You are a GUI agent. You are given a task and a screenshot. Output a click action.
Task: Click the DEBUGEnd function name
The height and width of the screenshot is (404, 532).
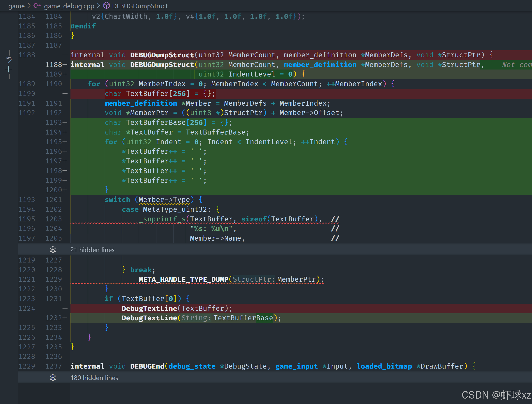[147, 366]
